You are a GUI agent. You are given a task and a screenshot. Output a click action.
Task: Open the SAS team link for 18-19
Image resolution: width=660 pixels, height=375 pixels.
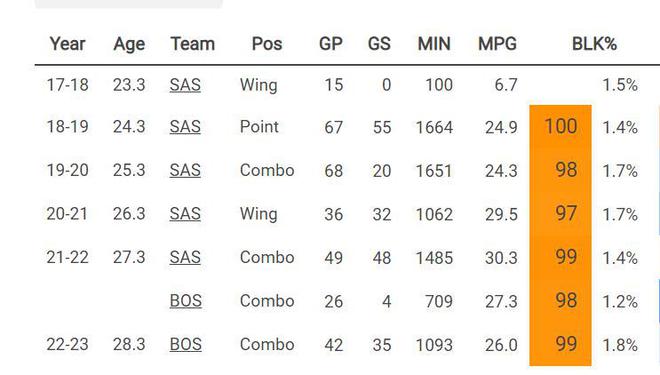pyautogui.click(x=185, y=127)
